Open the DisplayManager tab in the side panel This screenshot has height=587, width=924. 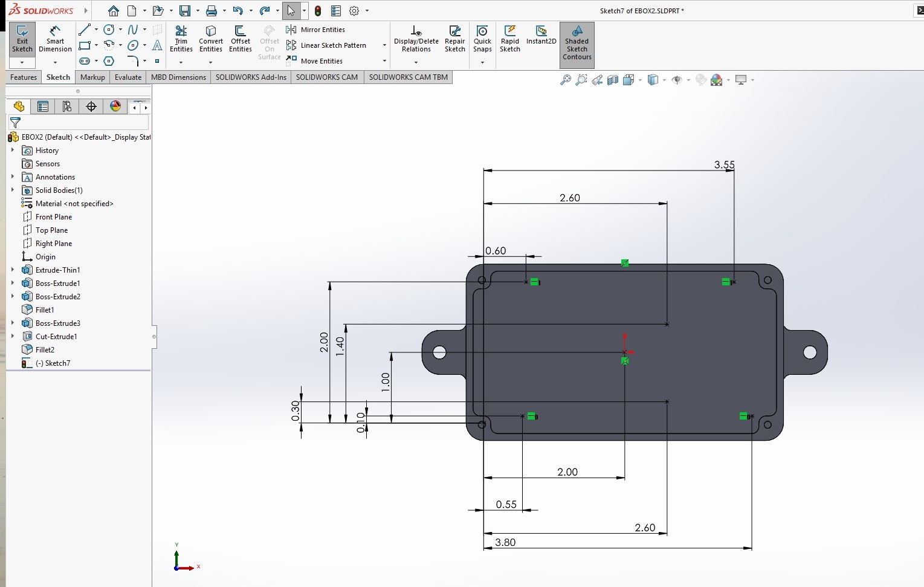(115, 107)
